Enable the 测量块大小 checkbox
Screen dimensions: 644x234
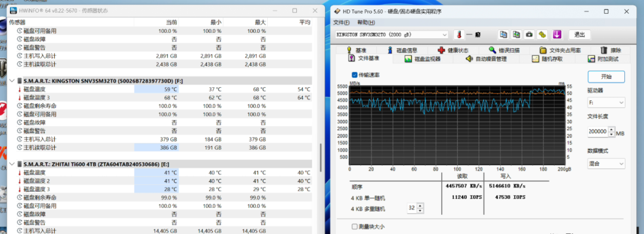coord(354,227)
